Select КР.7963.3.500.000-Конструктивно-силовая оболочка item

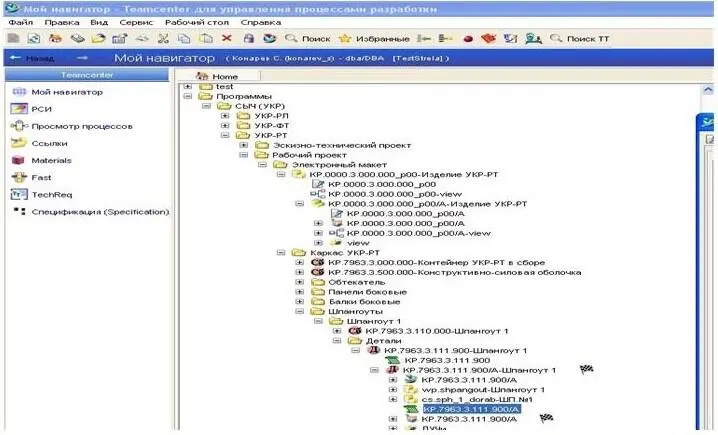(455, 272)
